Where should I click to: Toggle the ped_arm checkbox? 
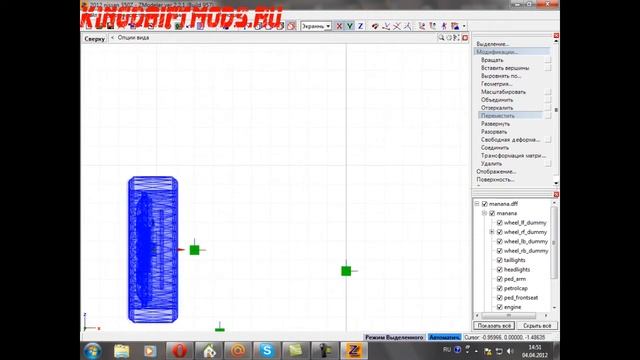point(500,279)
